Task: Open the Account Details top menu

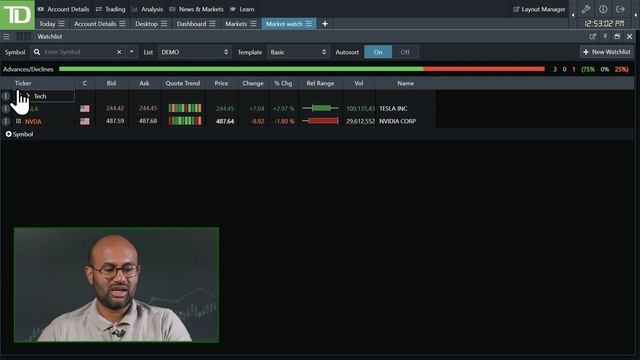Action: pos(64,9)
